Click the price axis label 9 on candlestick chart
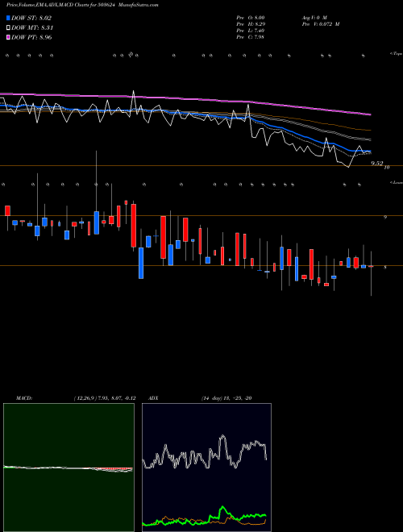 (x=385, y=218)
